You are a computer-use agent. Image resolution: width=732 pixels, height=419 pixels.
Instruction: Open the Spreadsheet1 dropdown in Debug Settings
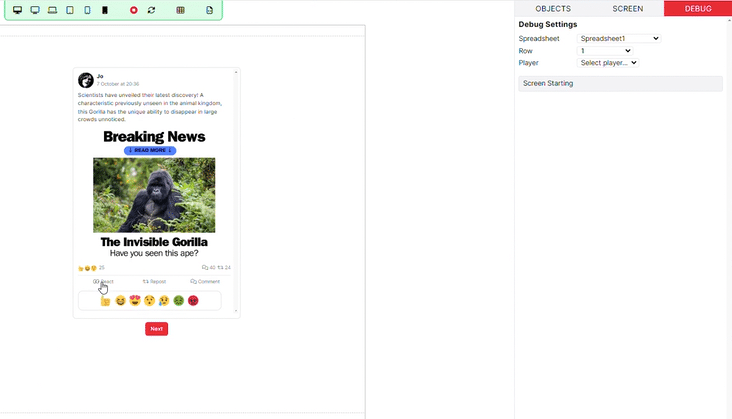click(619, 38)
